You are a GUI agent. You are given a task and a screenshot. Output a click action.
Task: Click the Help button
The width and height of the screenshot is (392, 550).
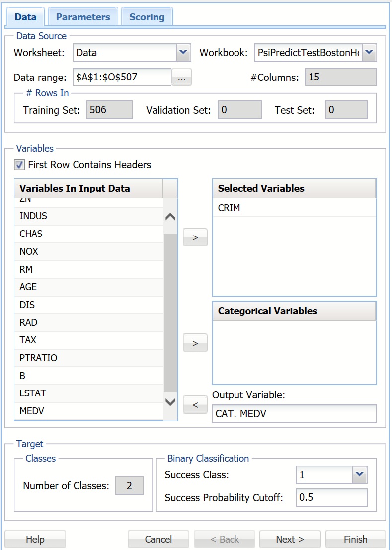pyautogui.click(x=35, y=539)
